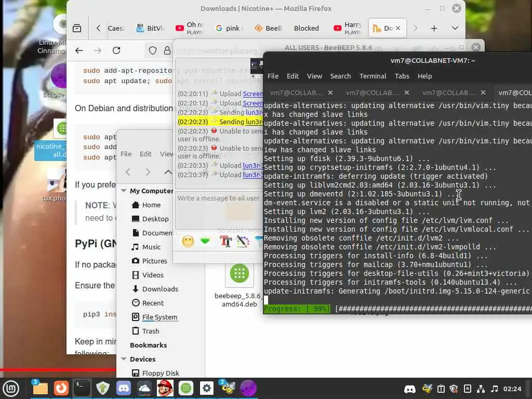Close the third terminal tab
Screen dimensions: 532x399
pos(483,92)
